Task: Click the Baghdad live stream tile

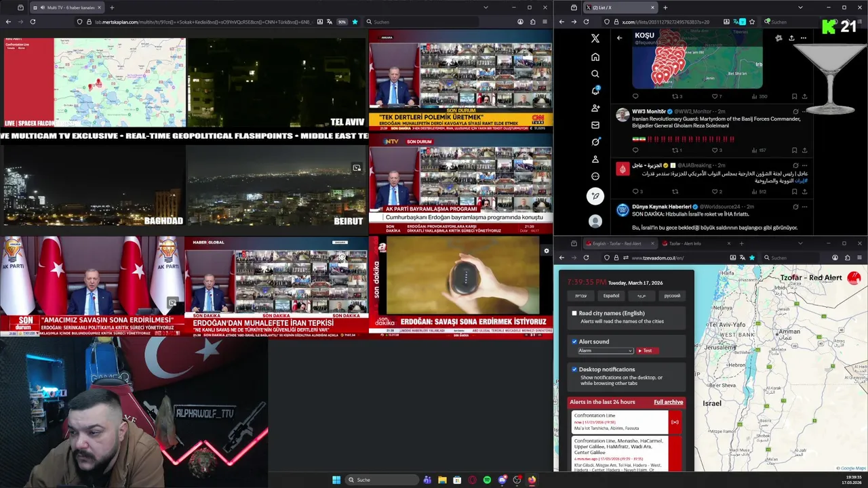Action: pos(93,184)
